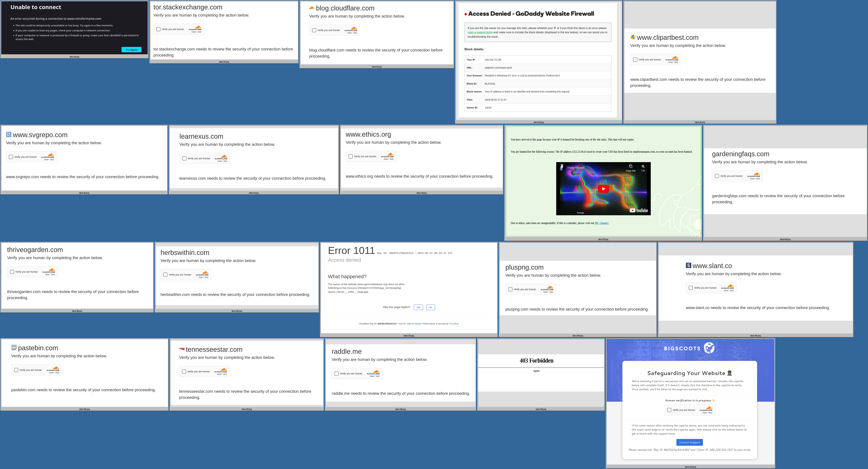The height and width of the screenshot is (469, 868).
Task: Follow the IRC channel link
Action: coord(601,223)
